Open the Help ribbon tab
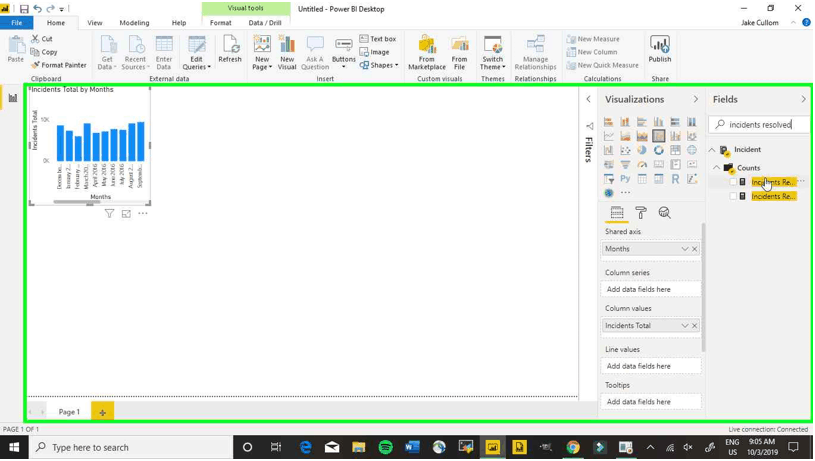The width and height of the screenshot is (815, 461). point(179,23)
